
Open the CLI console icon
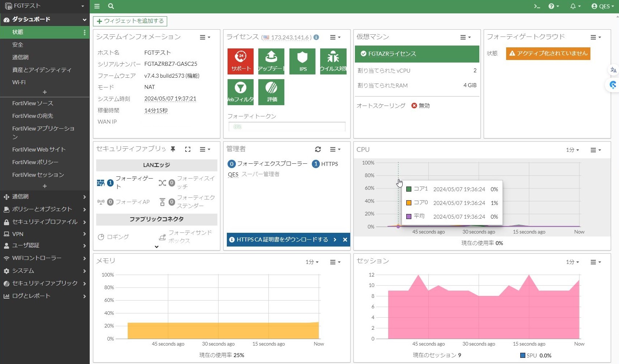tap(537, 6)
